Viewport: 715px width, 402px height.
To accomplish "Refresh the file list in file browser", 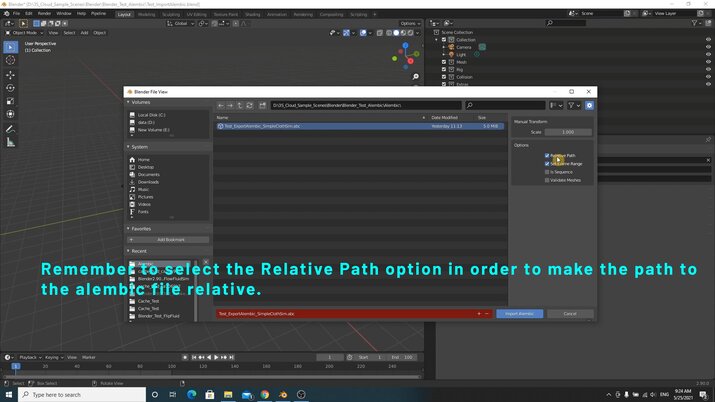I will click(x=249, y=105).
